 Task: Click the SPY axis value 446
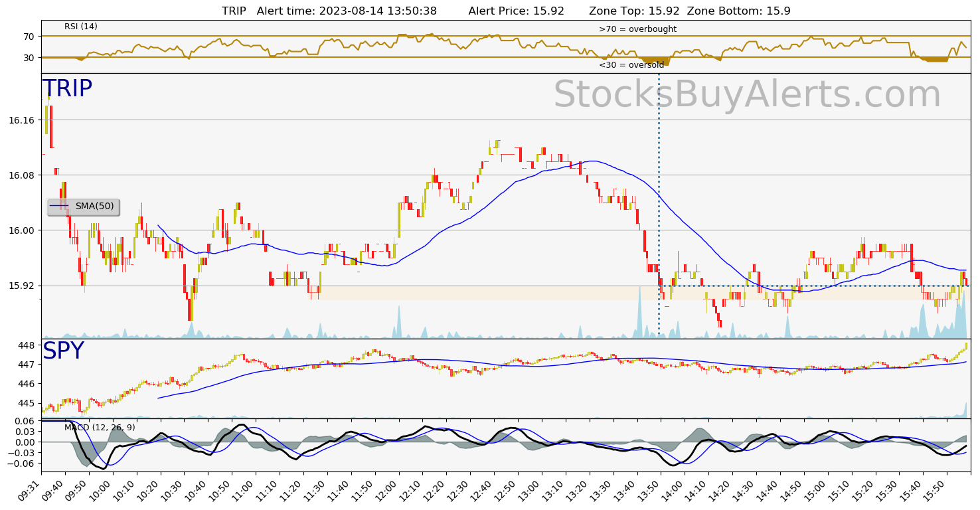tap(26, 384)
